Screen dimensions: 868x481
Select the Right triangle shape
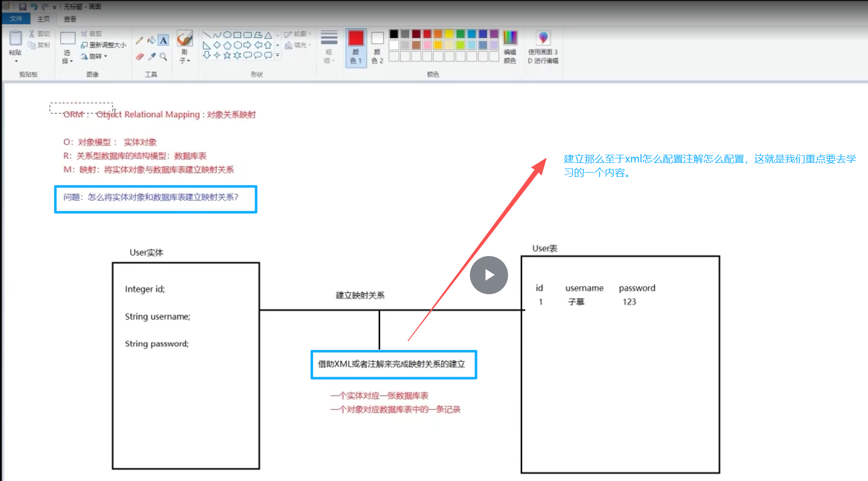point(207,45)
